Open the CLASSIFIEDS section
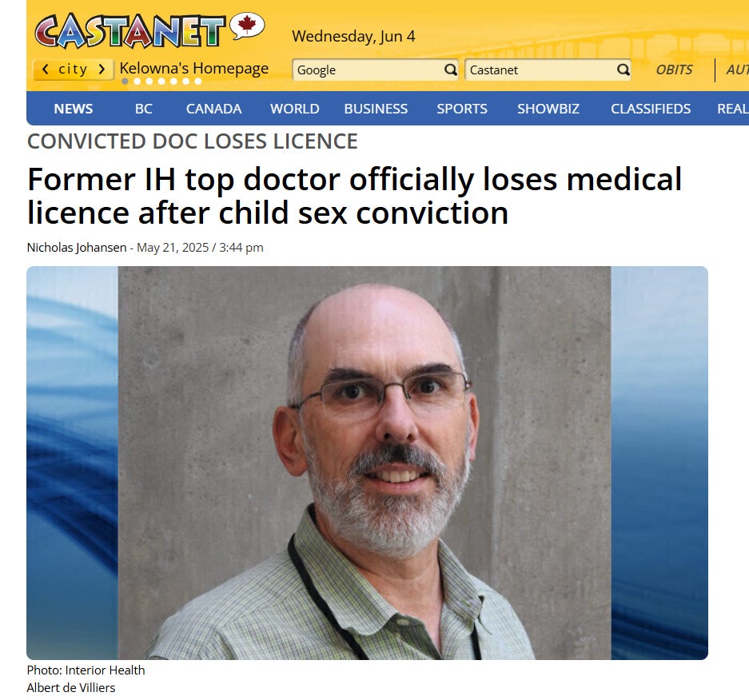Image resolution: width=749 pixels, height=700 pixels. click(651, 109)
